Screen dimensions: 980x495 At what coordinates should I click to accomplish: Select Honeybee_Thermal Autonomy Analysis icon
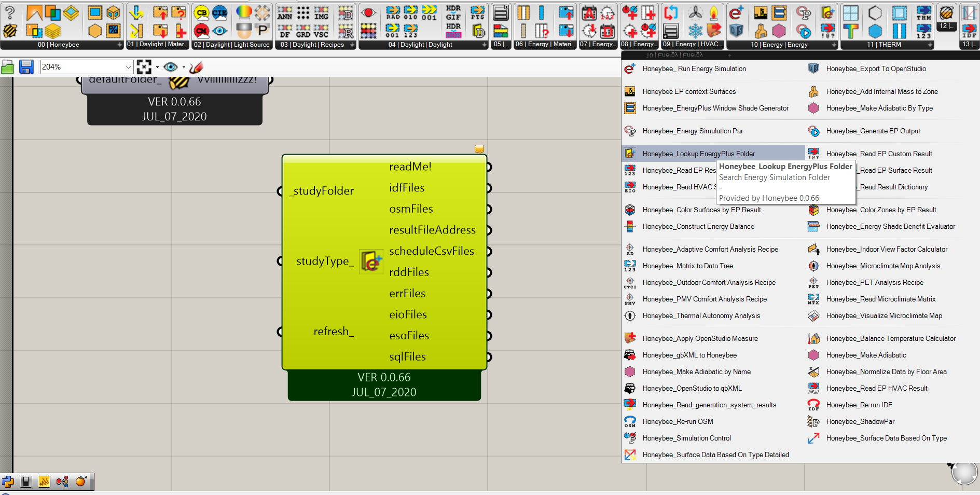coord(630,315)
